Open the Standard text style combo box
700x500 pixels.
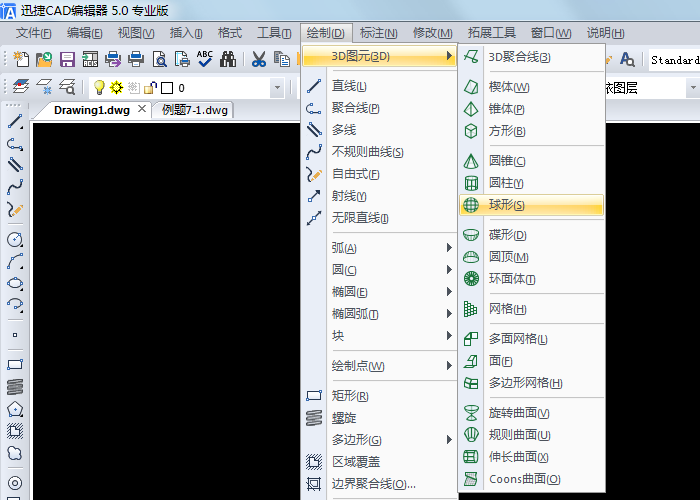coord(674,59)
